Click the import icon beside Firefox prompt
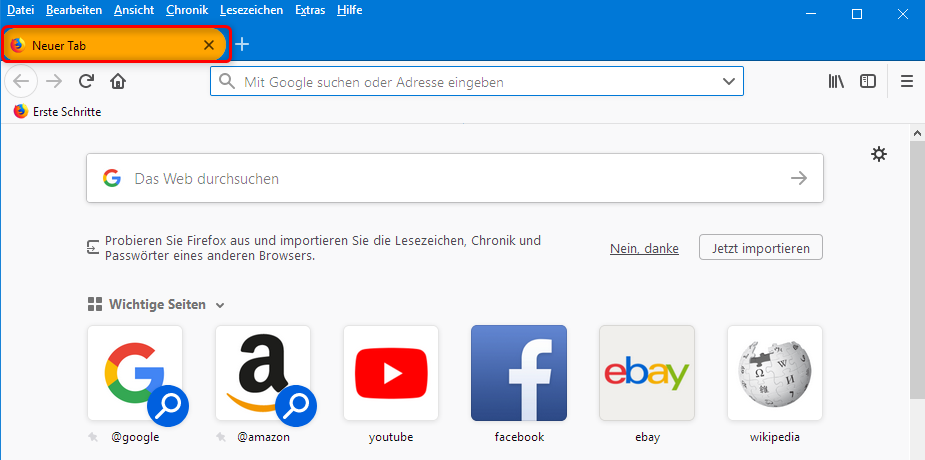 point(93,247)
